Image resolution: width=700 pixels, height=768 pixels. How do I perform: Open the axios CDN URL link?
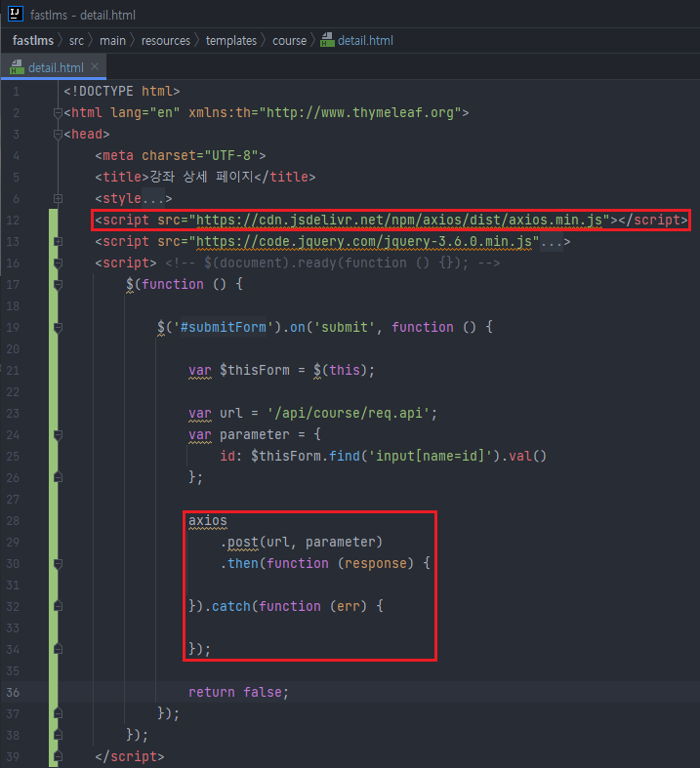tap(398, 220)
